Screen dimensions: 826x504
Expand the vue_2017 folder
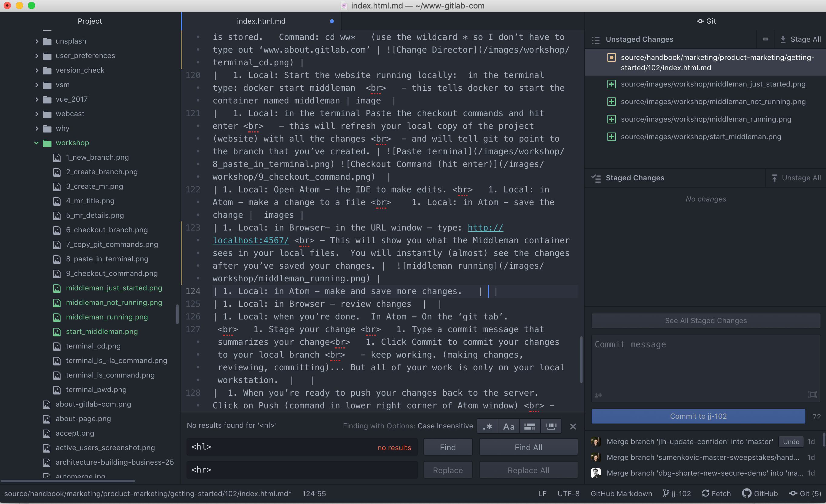(37, 99)
